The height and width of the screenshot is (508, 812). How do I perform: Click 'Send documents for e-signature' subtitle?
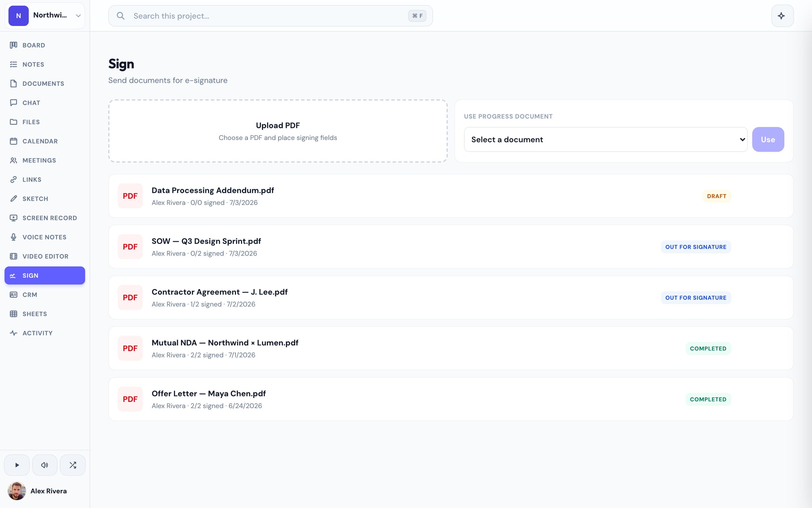pyautogui.click(x=168, y=80)
